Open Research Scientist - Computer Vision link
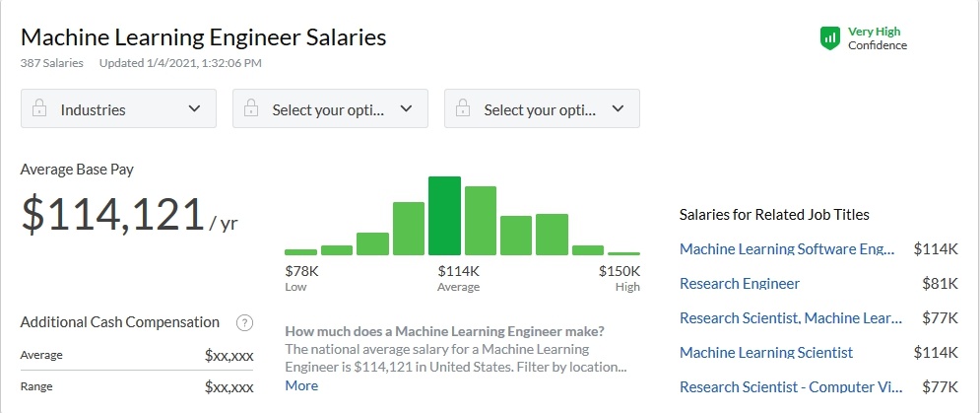 [790, 387]
